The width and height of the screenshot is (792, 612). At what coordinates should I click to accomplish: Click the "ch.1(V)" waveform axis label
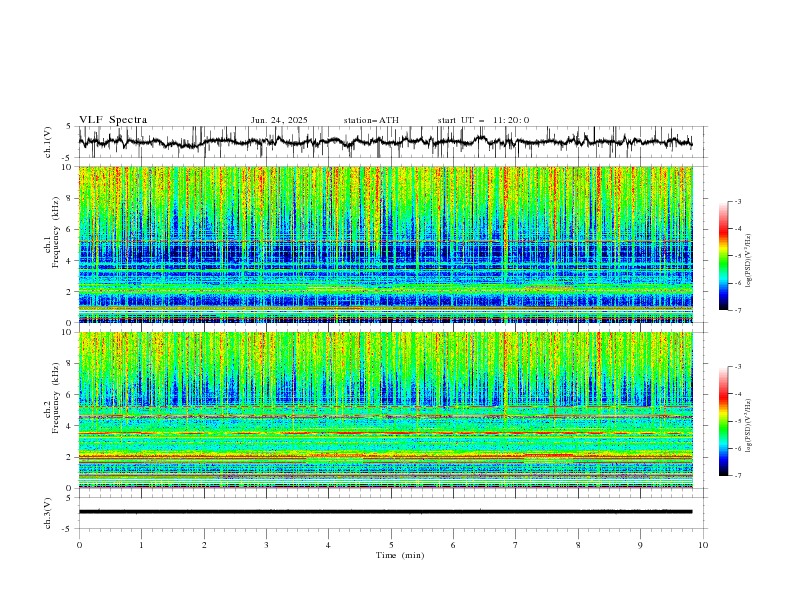pyautogui.click(x=48, y=142)
